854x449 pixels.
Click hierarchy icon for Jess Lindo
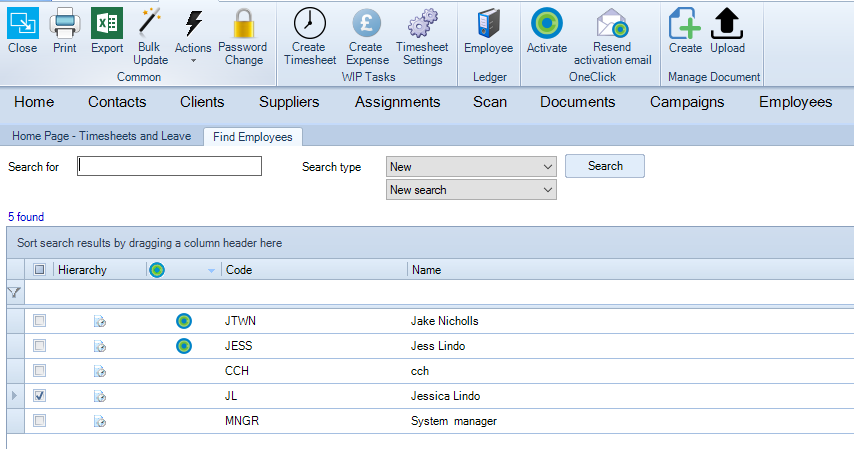click(100, 347)
